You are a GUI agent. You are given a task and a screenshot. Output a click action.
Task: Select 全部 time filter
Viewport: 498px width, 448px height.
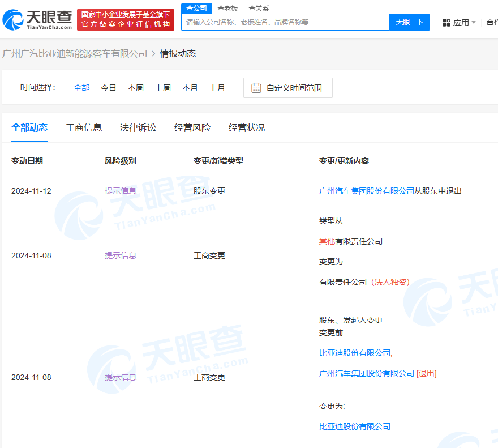(x=81, y=88)
